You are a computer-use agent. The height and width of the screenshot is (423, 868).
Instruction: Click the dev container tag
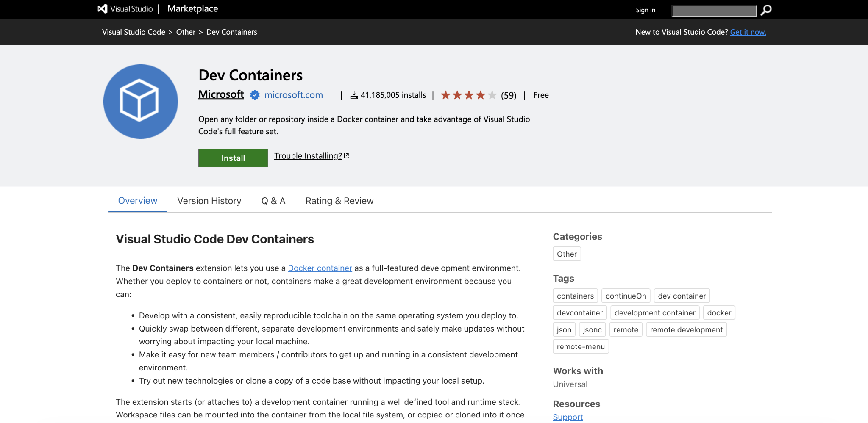click(682, 296)
